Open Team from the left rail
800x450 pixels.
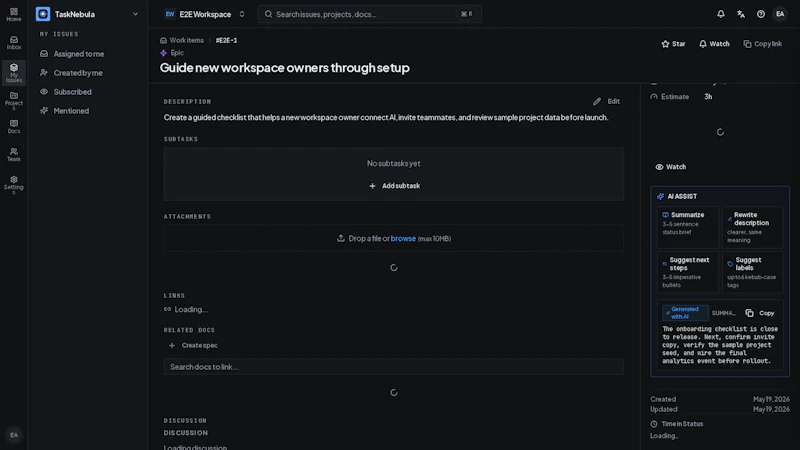tap(14, 155)
